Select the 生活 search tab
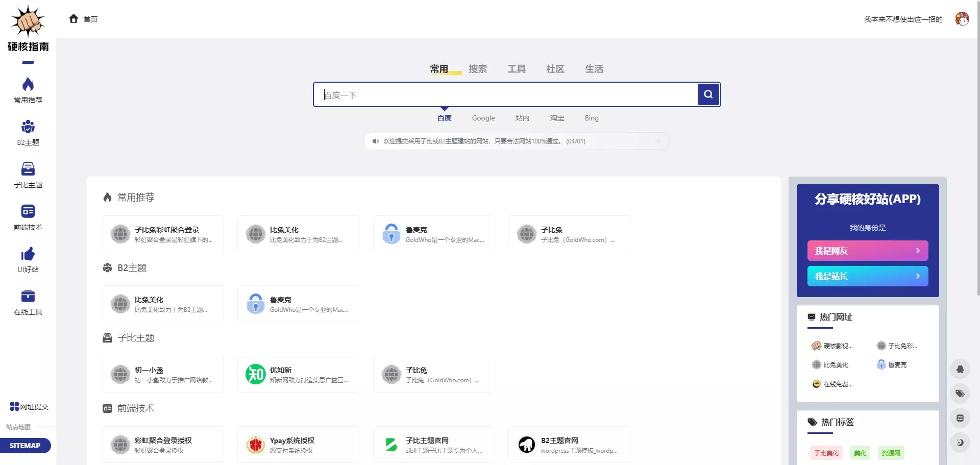980x465 pixels. pos(594,69)
